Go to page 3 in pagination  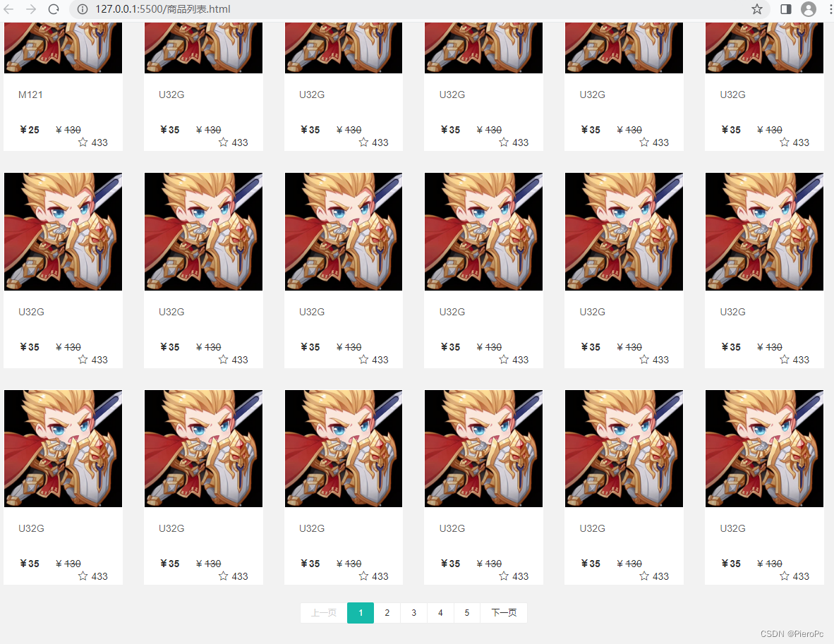413,613
